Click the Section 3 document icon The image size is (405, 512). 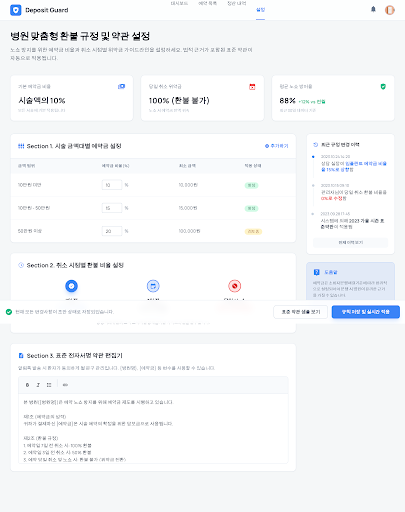21,356
